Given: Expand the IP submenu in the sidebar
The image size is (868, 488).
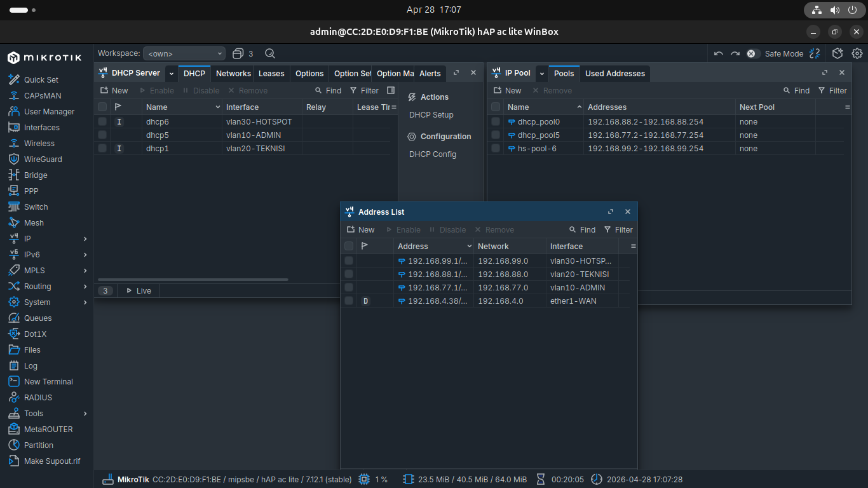Looking at the screenshot, I should click(x=85, y=238).
